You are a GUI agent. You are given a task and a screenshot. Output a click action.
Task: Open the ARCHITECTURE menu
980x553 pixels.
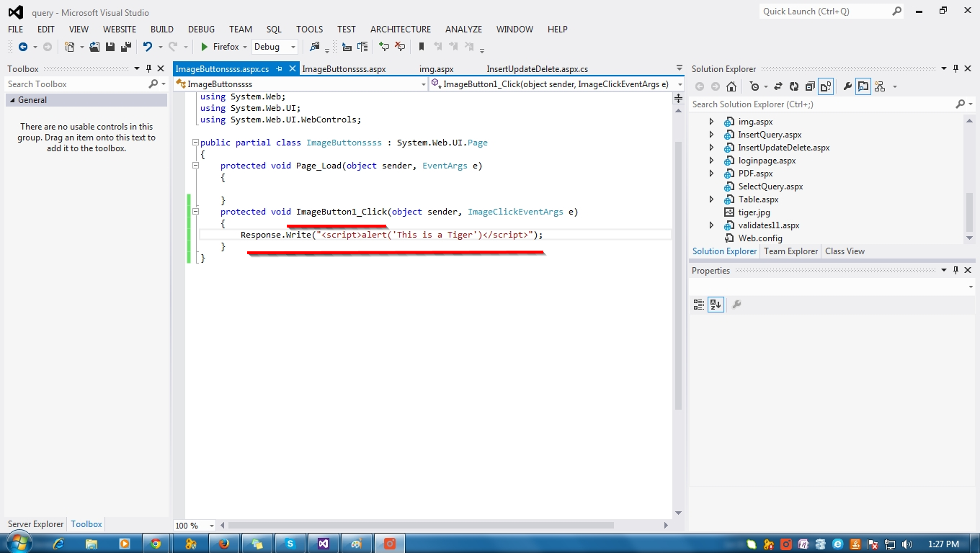point(400,29)
